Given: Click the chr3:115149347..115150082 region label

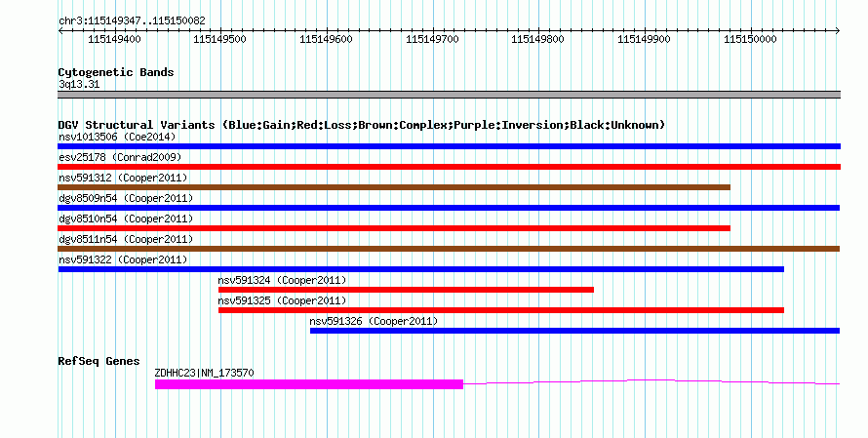Looking at the screenshot, I should (132, 21).
